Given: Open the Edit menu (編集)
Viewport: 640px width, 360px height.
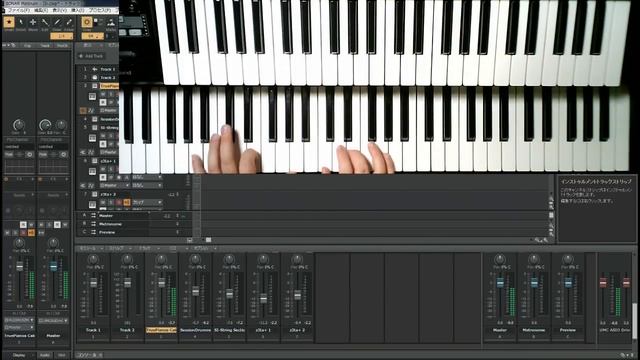Looking at the screenshot, I should click(41, 10).
